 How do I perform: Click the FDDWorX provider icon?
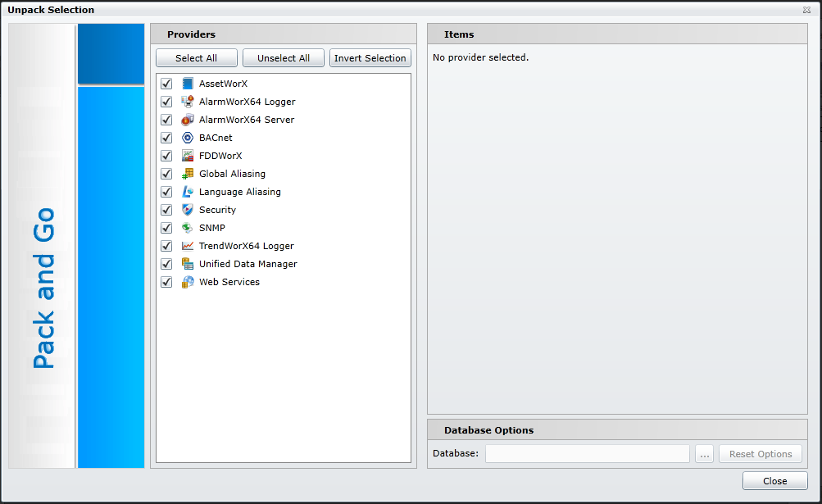tap(188, 156)
